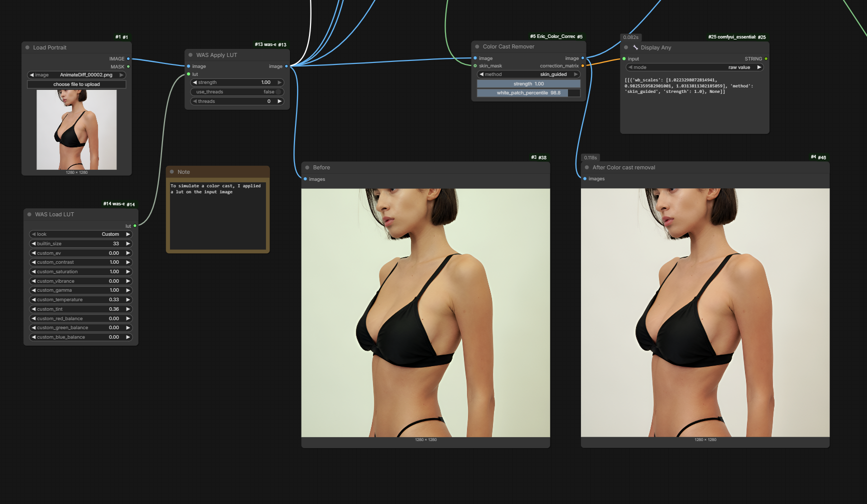Click the IMAGE output port on Load Portrait

[x=128, y=58]
